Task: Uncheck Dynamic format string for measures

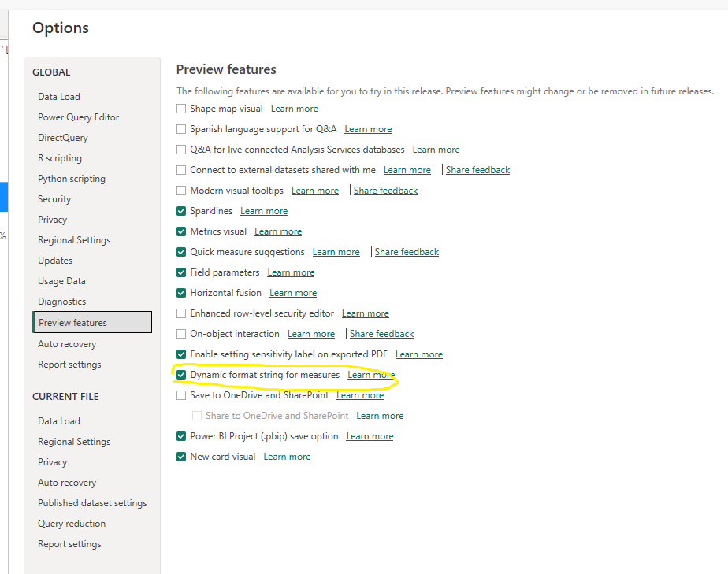Action: 181,375
